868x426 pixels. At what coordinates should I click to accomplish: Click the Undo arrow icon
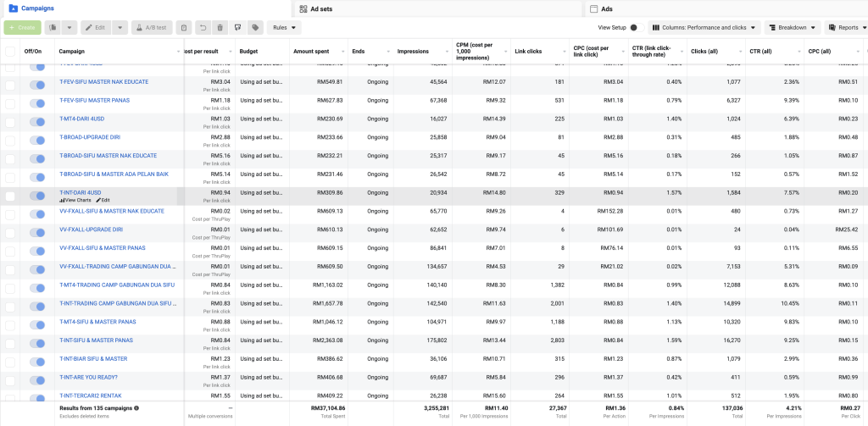click(203, 28)
